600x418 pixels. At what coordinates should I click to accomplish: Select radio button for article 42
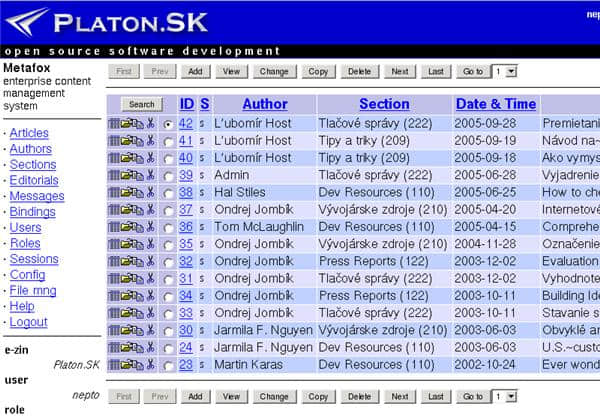(168, 124)
